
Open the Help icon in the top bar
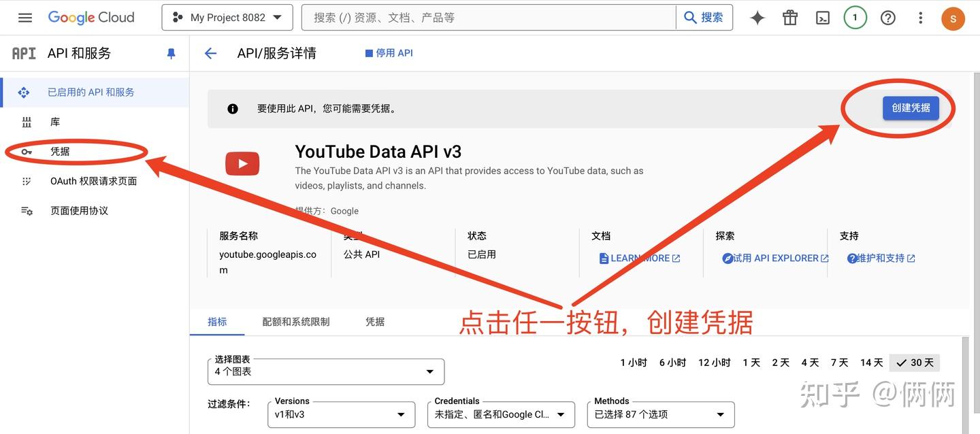(887, 17)
